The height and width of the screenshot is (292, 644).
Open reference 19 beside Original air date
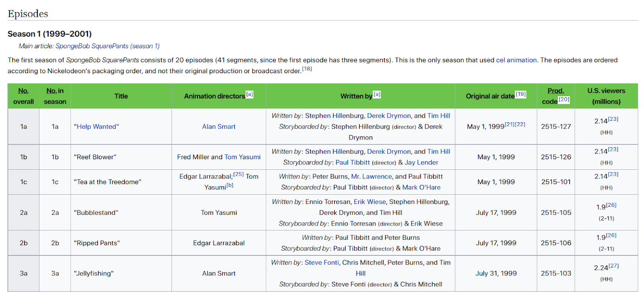point(521,94)
